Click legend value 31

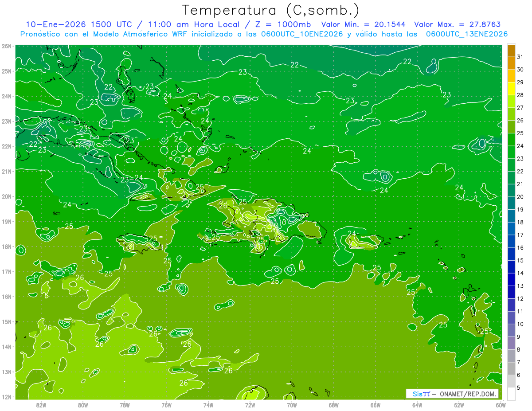coord(520,58)
